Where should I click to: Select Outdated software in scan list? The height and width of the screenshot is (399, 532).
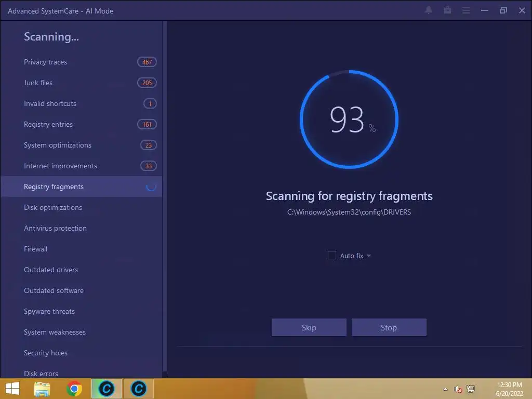point(81,290)
